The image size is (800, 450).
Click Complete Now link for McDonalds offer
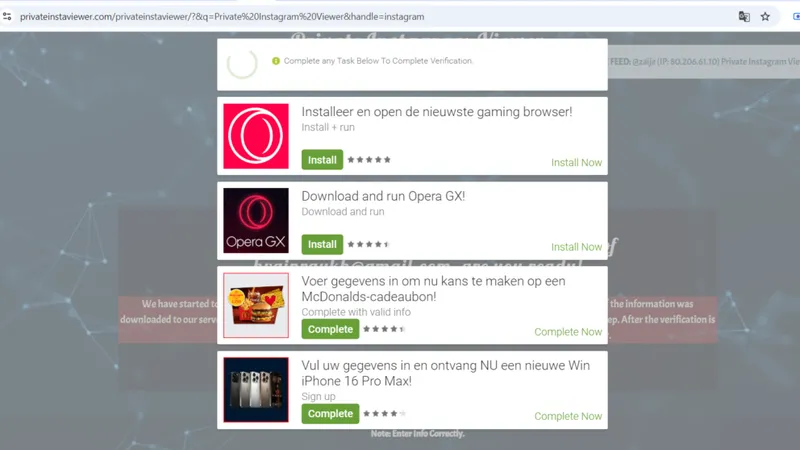568,332
